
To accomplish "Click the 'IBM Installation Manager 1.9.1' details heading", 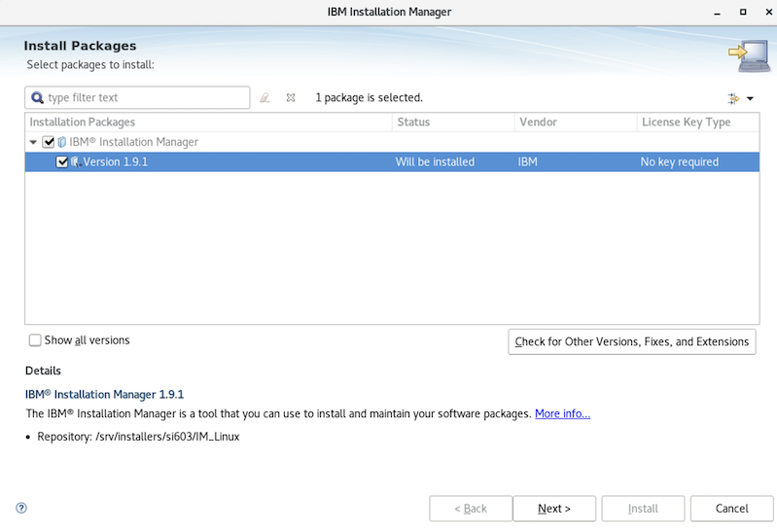I will (105, 394).
